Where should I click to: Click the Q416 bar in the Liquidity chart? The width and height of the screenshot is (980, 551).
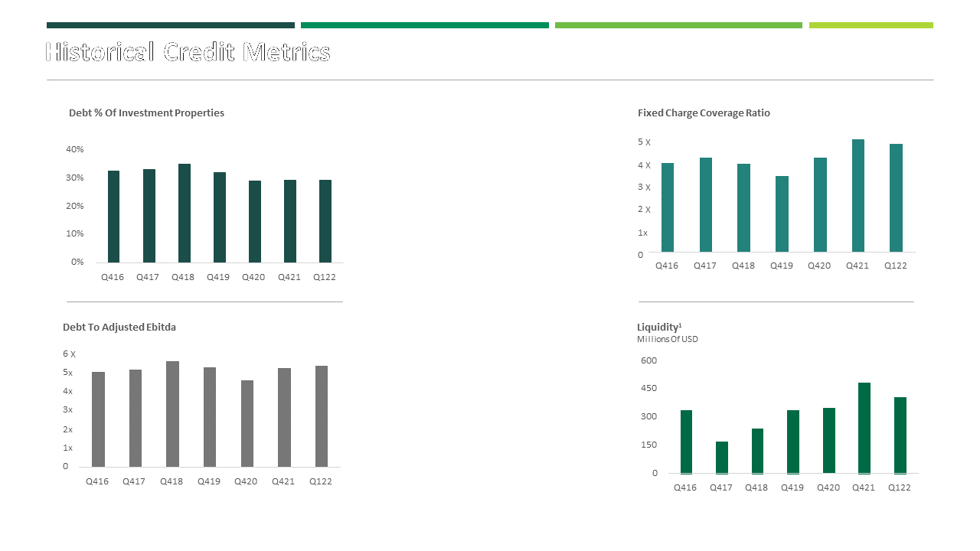[686, 442]
